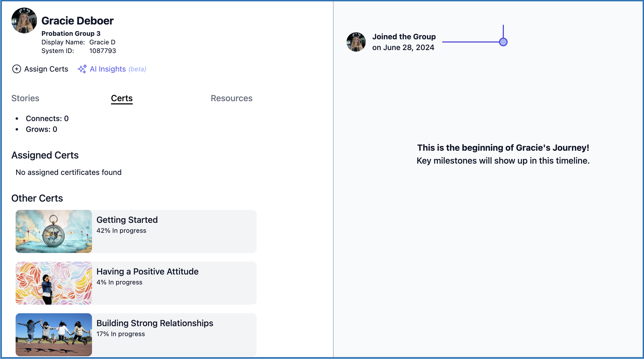Click the 17% In progress status text
This screenshot has height=359, width=644.
[121, 334]
